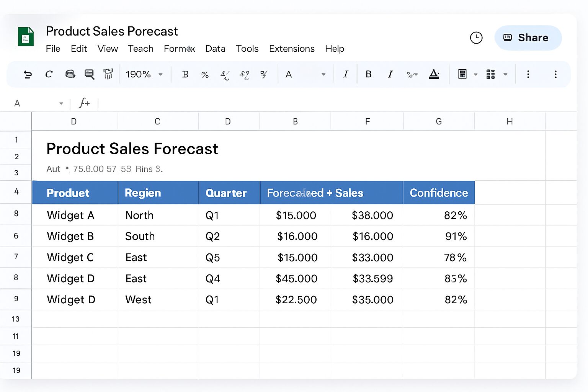
Task: Click the Confidence header cell
Action: (x=439, y=193)
